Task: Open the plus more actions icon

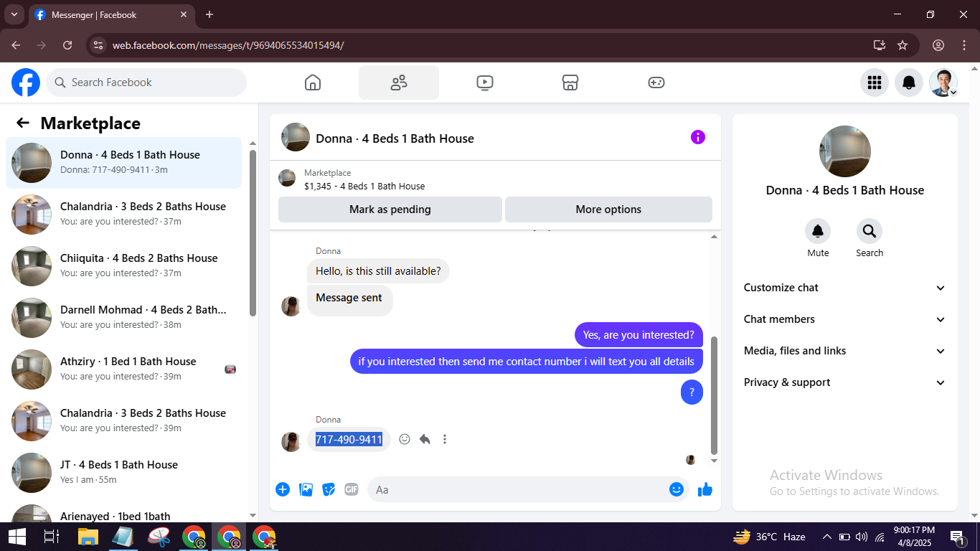Action: (x=283, y=489)
